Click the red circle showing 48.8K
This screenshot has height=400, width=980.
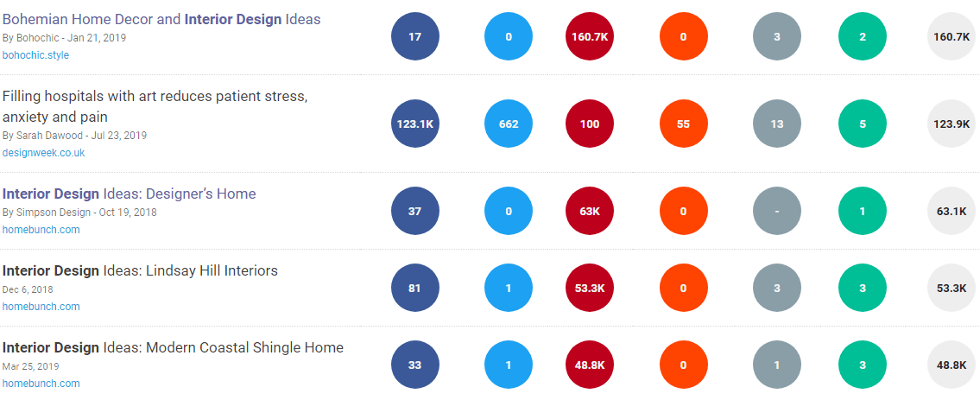tap(590, 365)
